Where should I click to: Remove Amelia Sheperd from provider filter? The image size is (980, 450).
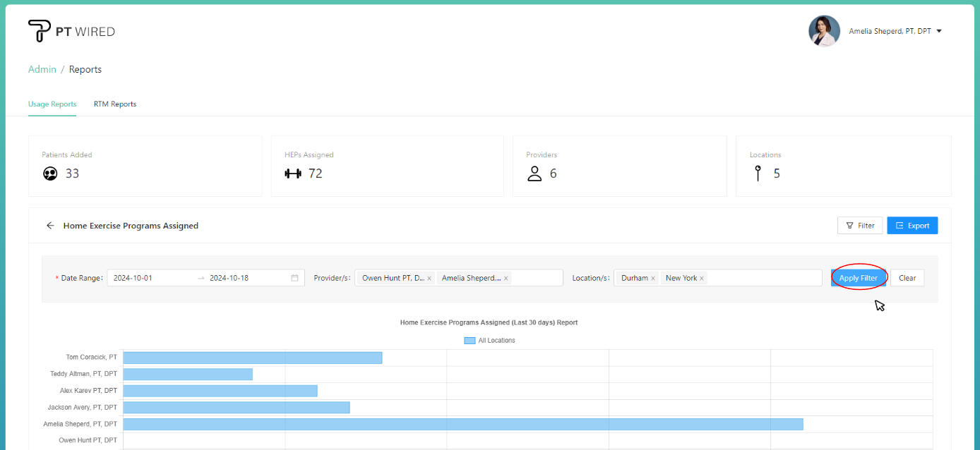point(506,279)
